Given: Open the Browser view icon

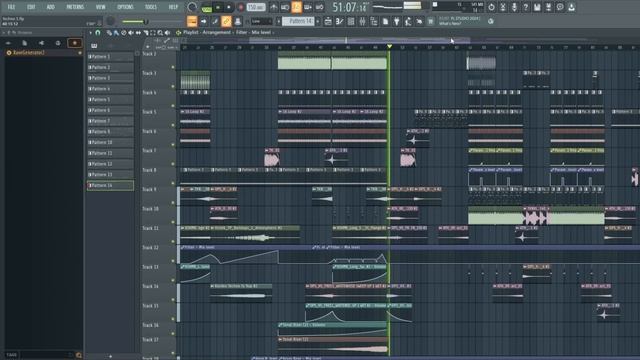Looking at the screenshot, I should coord(373,21).
